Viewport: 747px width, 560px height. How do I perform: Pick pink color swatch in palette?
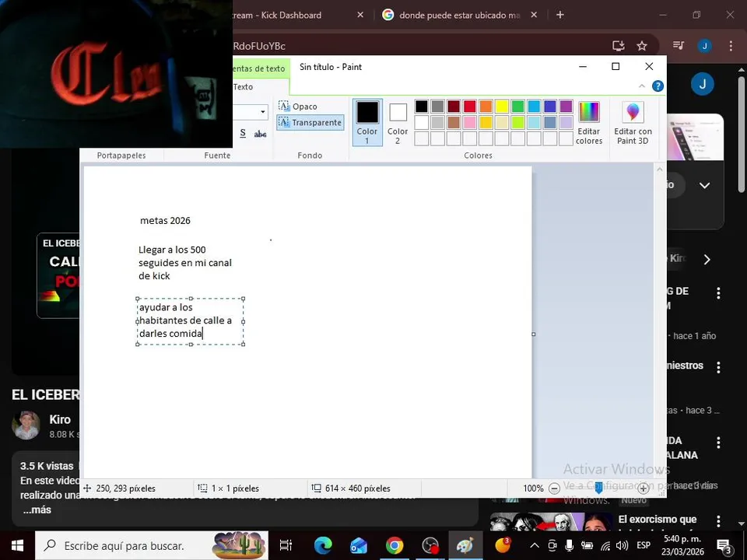click(x=469, y=122)
